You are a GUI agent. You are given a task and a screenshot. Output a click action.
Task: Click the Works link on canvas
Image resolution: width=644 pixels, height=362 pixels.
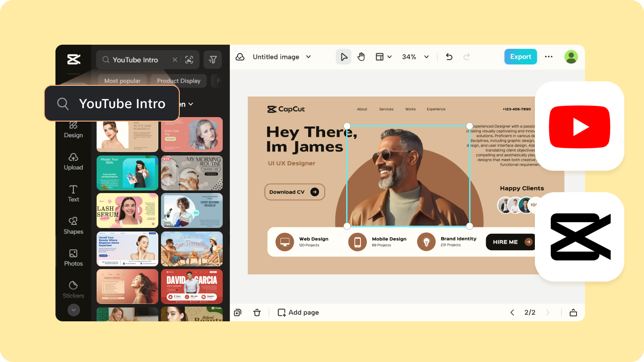tap(411, 109)
